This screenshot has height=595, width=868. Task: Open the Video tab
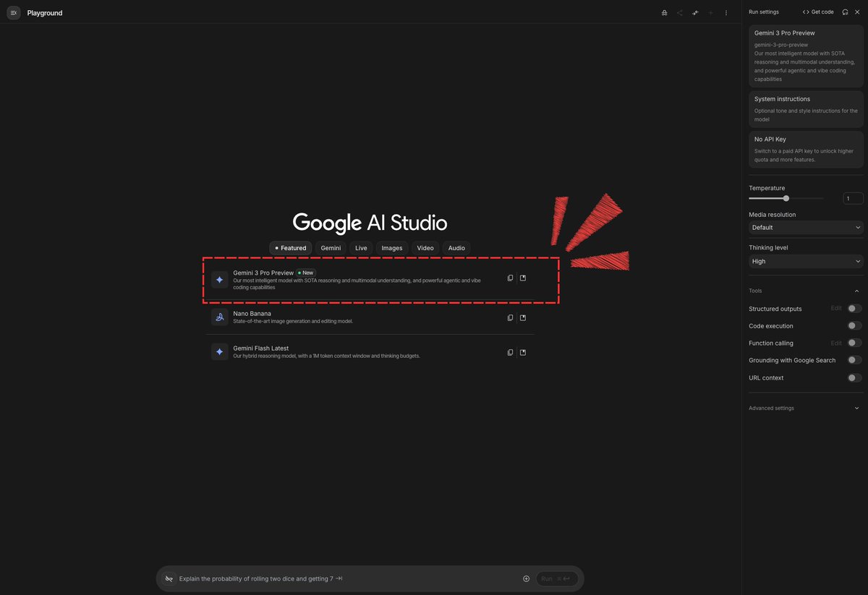(425, 248)
